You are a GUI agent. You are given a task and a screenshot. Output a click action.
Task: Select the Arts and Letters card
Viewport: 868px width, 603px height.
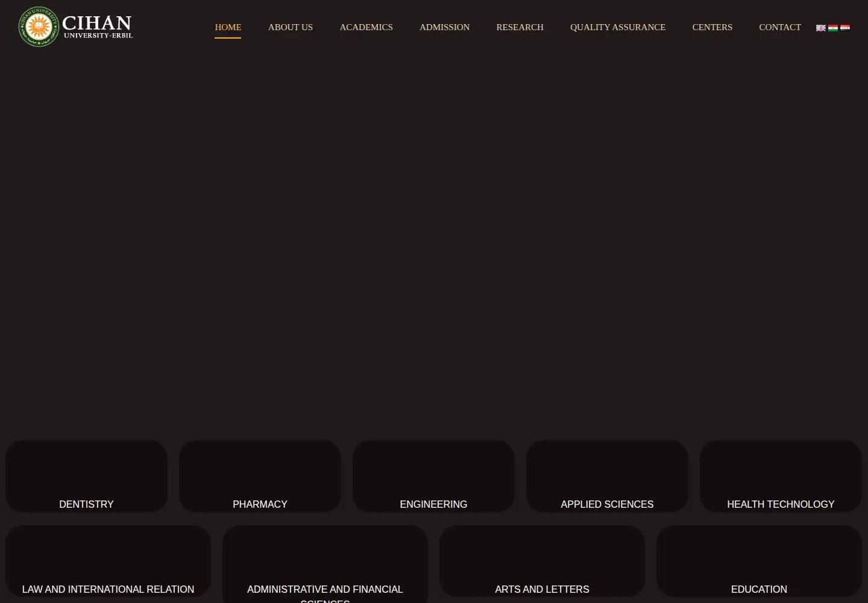tap(542, 561)
